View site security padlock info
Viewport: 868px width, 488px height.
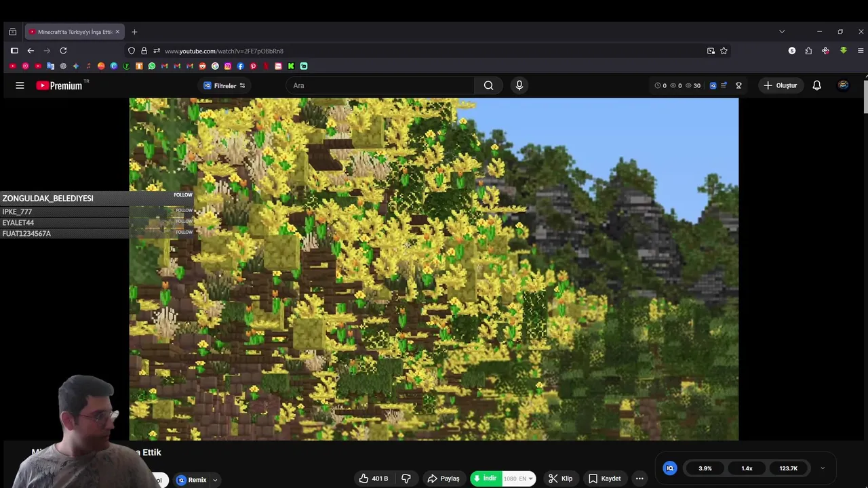click(144, 51)
